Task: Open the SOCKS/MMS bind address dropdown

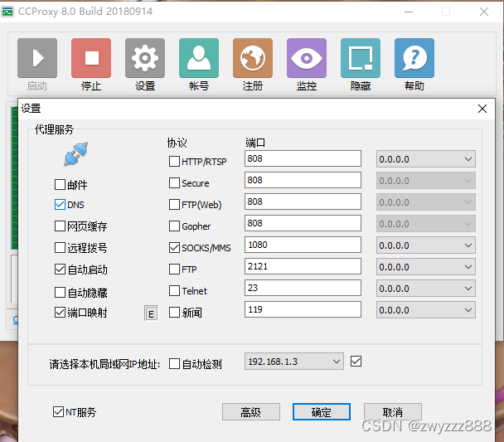Action: [x=426, y=245]
